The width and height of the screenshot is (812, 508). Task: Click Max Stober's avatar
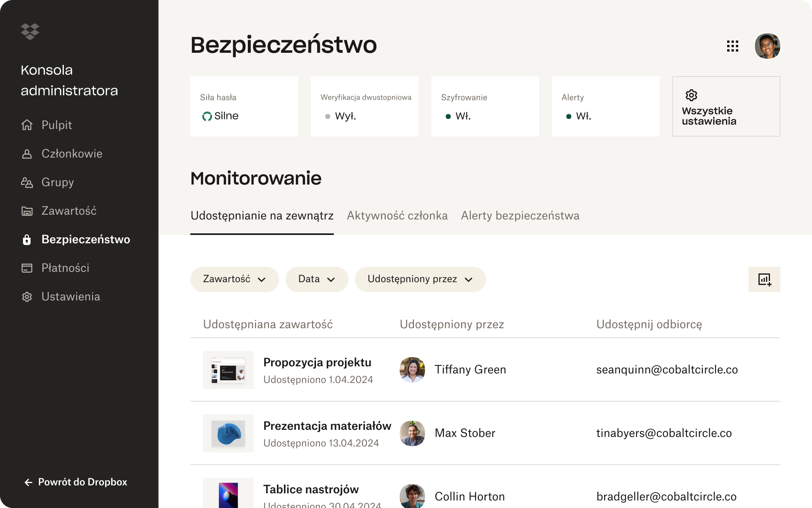412,433
